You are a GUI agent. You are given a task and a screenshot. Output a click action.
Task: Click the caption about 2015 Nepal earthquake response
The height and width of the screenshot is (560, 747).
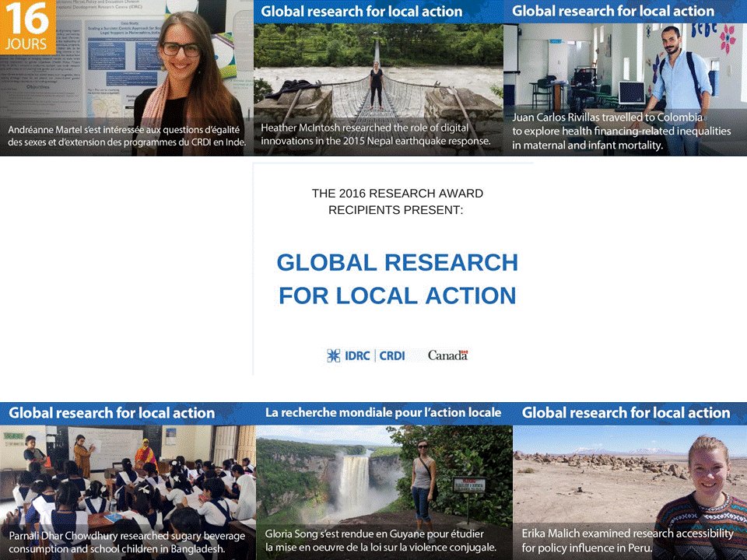[x=375, y=135]
